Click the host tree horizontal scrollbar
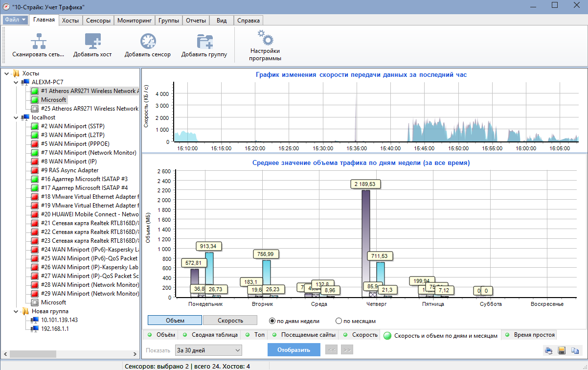Screen dimensions: 588x370 coord(70,354)
